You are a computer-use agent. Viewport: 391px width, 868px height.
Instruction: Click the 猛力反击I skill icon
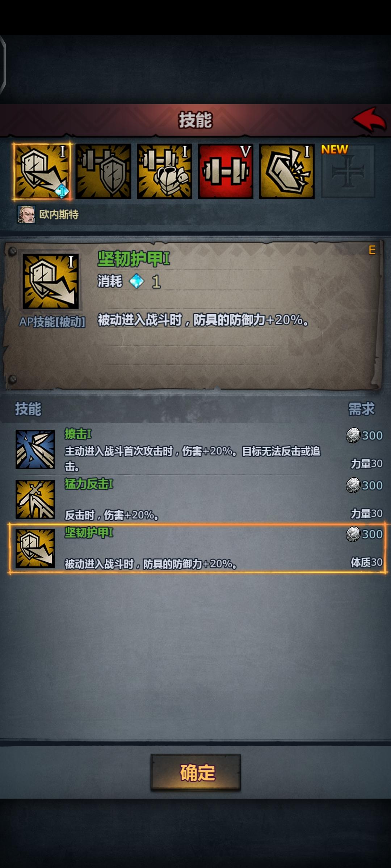35,499
